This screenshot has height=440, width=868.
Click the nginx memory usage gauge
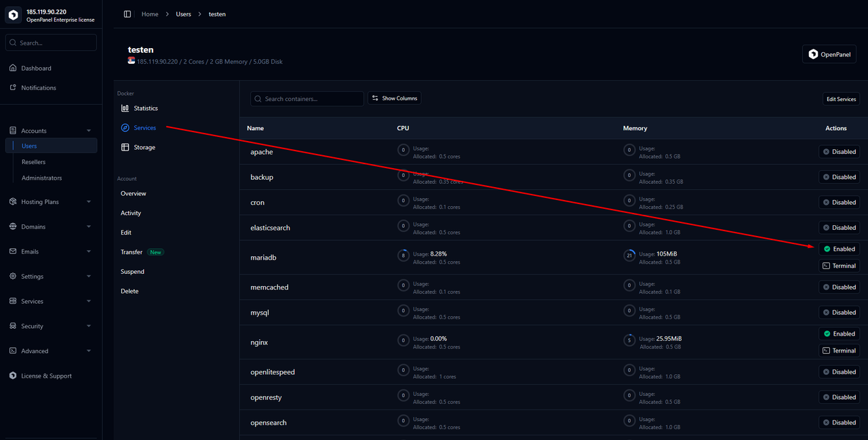[629, 340]
